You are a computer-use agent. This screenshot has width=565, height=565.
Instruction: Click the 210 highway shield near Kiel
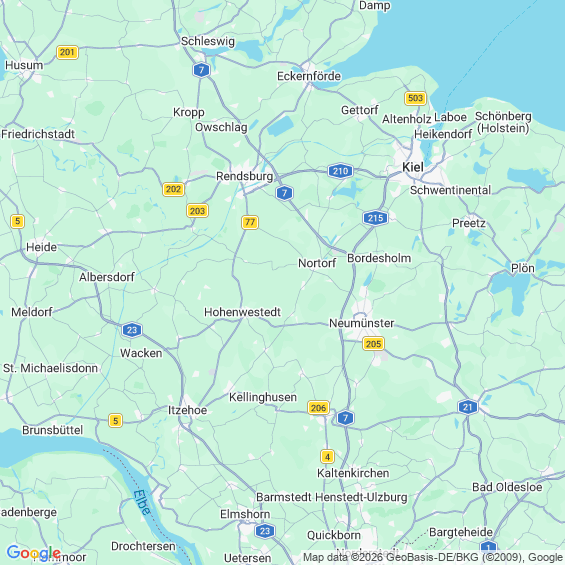pyautogui.click(x=340, y=171)
